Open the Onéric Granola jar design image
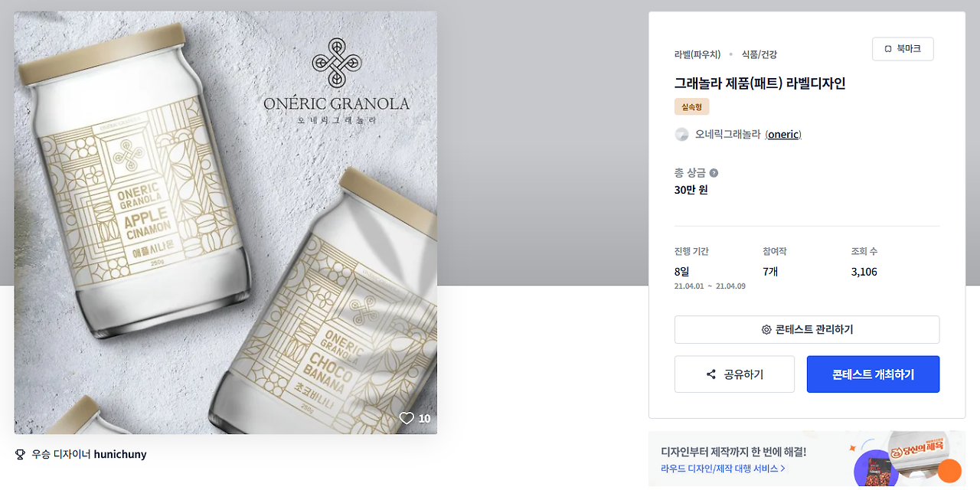The width and height of the screenshot is (980, 490). coord(226,223)
